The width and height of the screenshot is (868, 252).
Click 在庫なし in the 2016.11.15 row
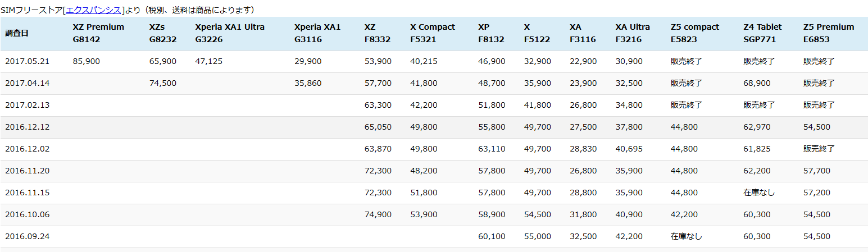click(x=758, y=193)
